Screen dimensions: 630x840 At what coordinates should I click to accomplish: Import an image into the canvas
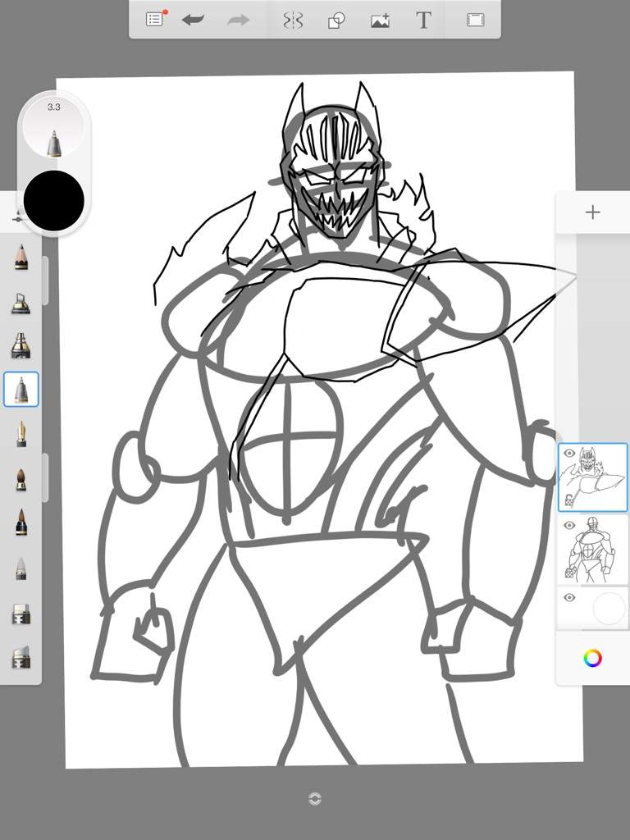point(380,21)
